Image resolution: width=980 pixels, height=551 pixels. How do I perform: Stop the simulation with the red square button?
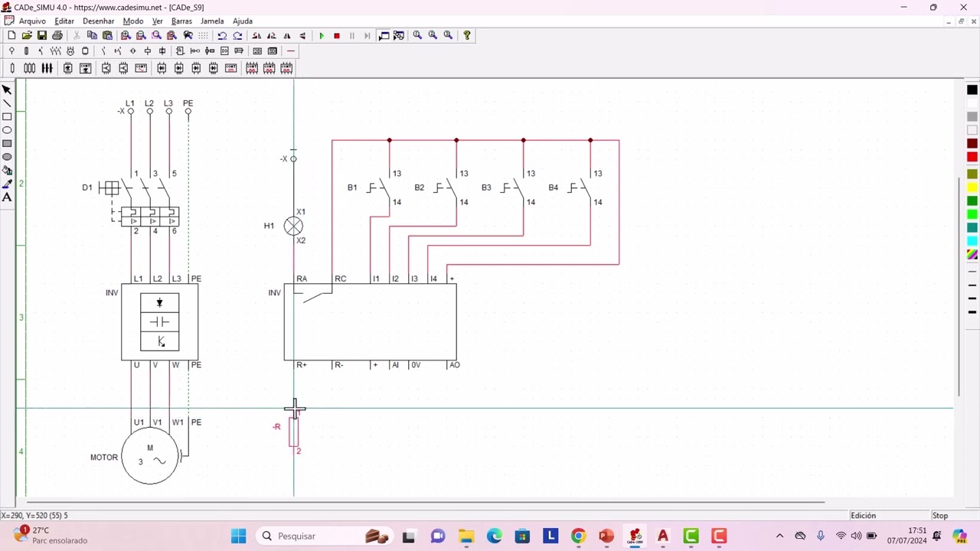[x=337, y=35]
